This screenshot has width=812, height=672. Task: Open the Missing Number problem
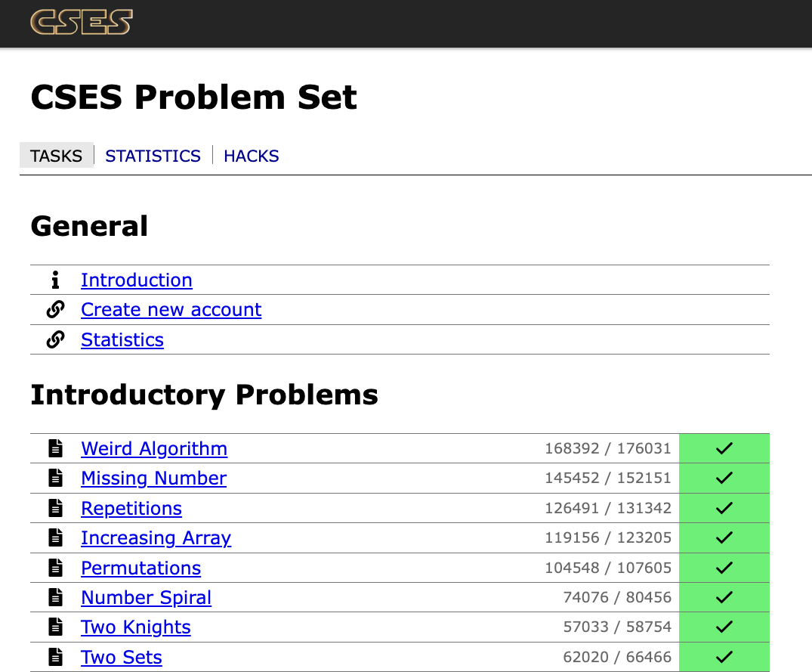(x=154, y=478)
